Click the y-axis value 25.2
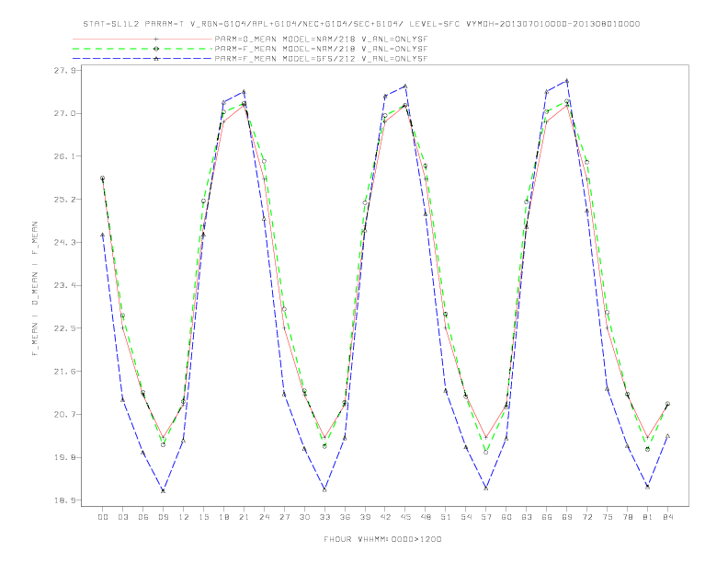 64,200
